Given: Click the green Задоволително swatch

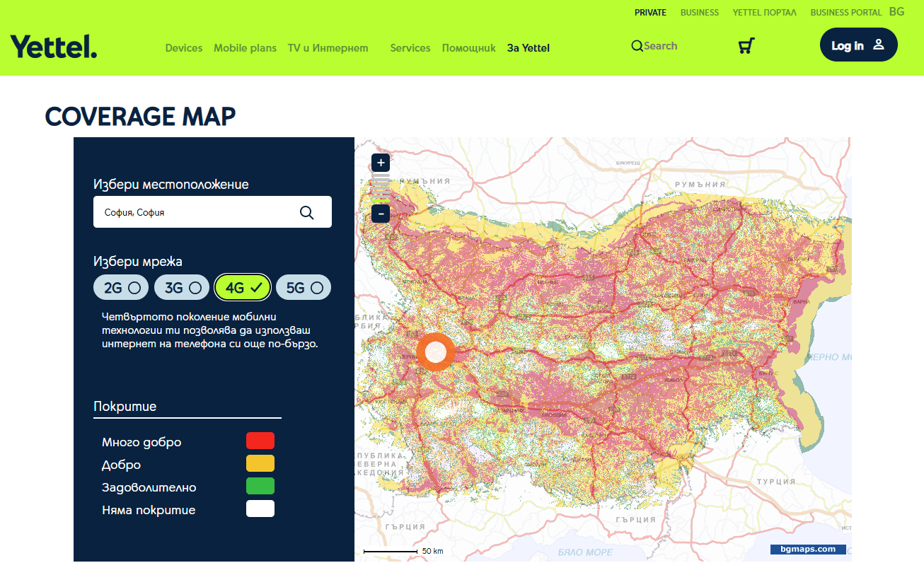Looking at the screenshot, I should coord(260,486).
